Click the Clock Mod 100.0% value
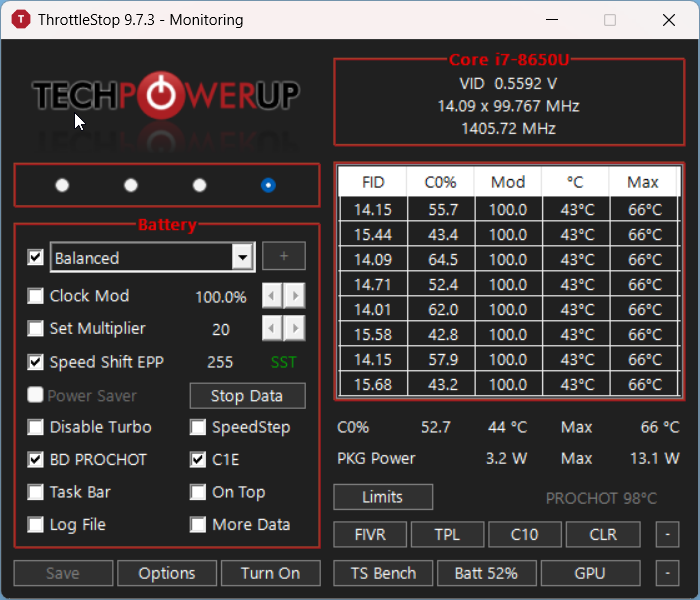 (x=221, y=297)
